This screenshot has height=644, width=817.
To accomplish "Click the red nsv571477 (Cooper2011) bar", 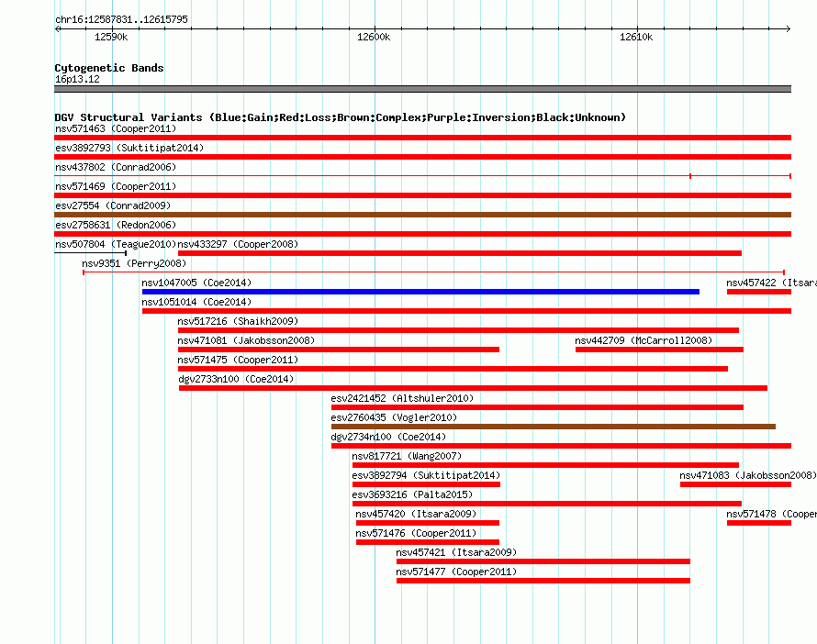I will click(543, 581).
